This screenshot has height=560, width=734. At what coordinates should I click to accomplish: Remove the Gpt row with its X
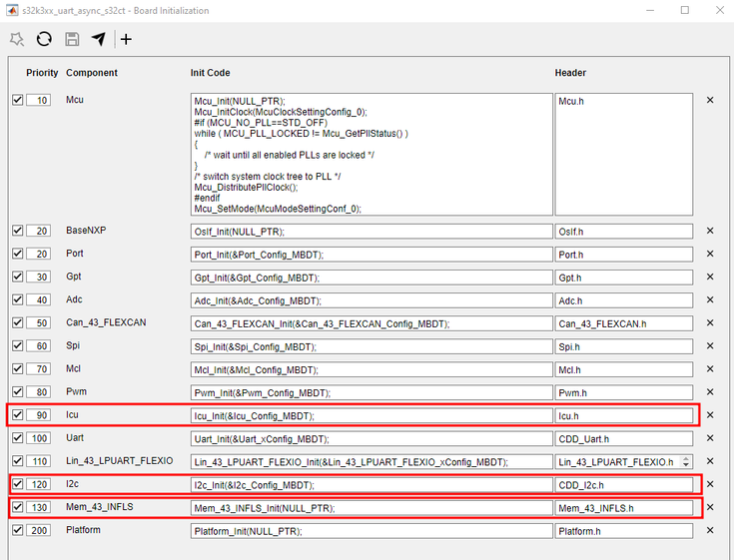[710, 277]
